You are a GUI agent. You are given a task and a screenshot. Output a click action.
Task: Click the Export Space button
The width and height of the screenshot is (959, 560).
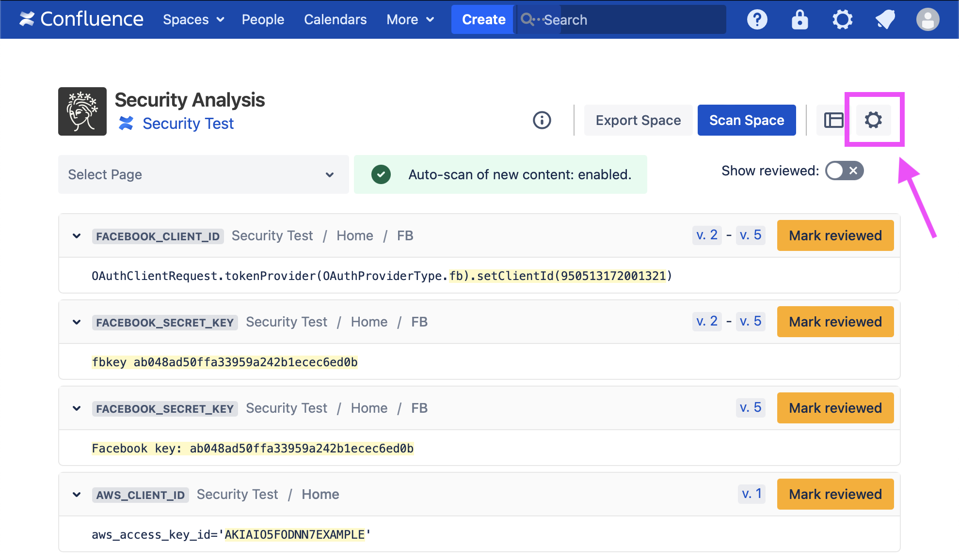pyautogui.click(x=638, y=120)
